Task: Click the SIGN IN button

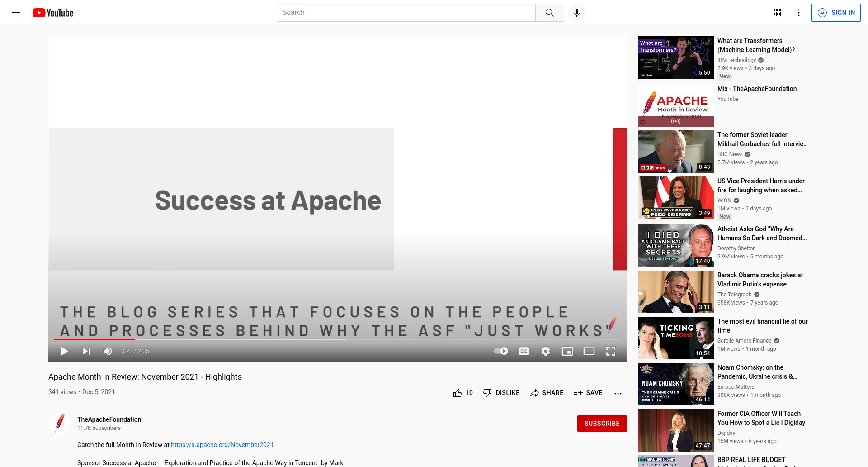Action: pos(836,13)
